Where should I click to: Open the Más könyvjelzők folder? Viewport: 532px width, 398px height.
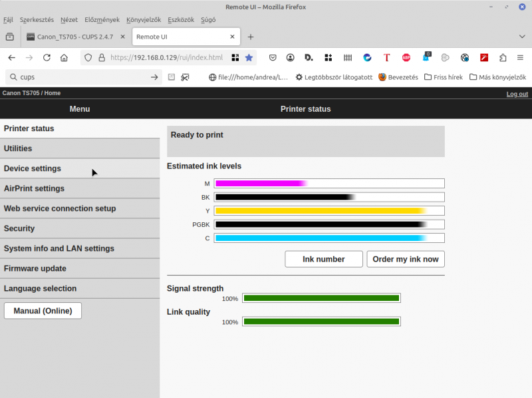pos(497,77)
